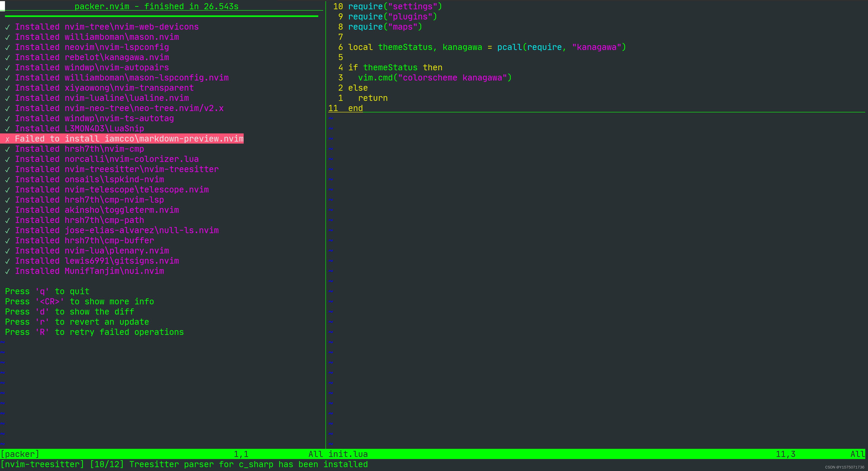Place cursor on require("settings") line
The image size is (868, 471).
coord(395,6)
